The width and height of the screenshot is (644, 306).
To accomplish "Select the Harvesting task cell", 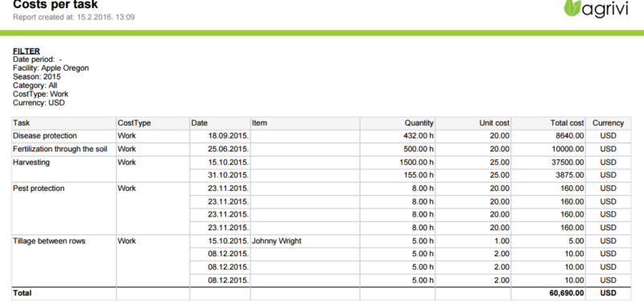I will point(64,169).
